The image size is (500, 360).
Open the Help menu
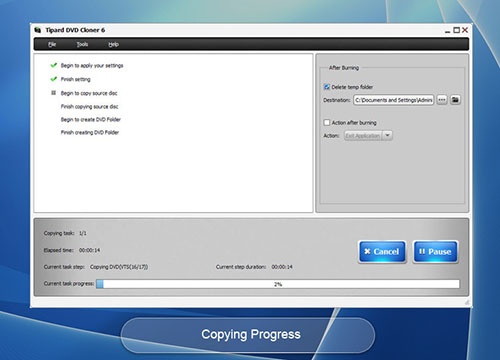pyautogui.click(x=113, y=44)
